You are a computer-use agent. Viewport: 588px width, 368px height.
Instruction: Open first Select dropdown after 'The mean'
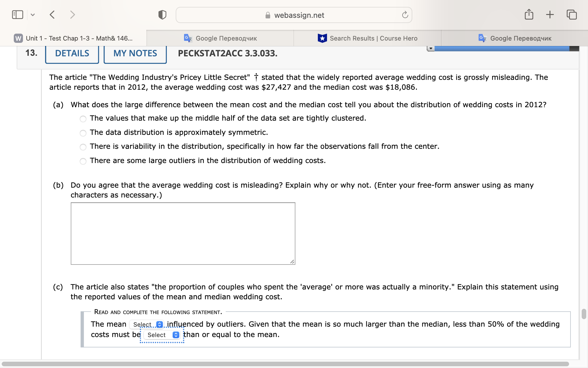point(147,324)
